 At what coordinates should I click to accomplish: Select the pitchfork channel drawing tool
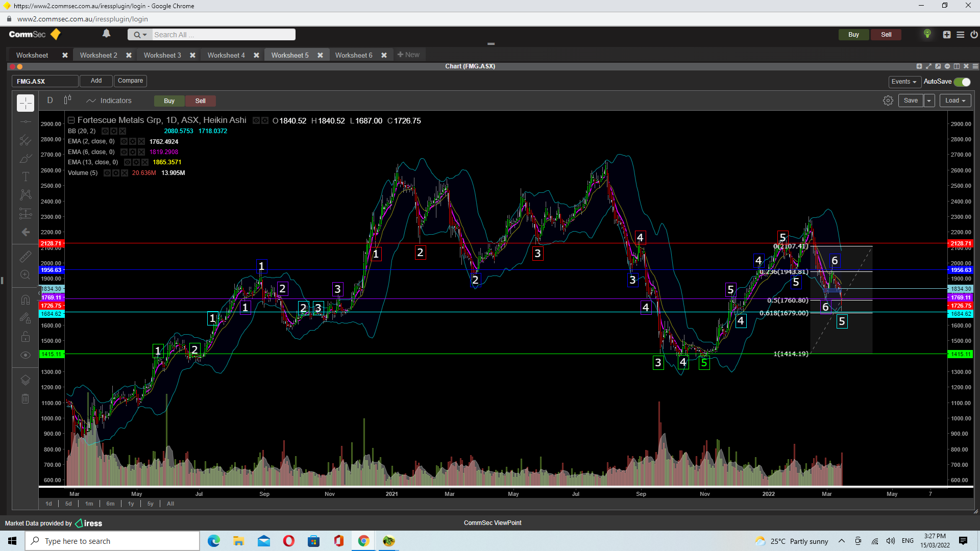pos(26,140)
